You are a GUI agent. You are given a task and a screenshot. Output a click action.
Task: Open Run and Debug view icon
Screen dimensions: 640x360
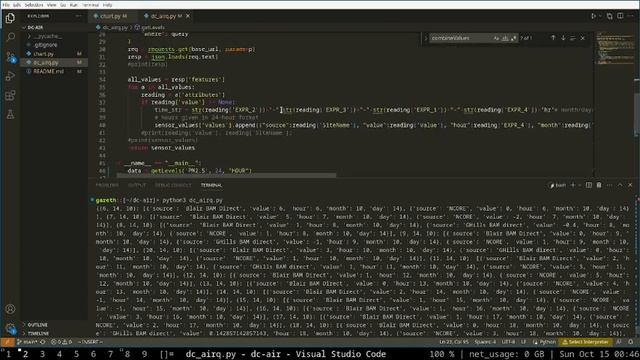point(10,76)
